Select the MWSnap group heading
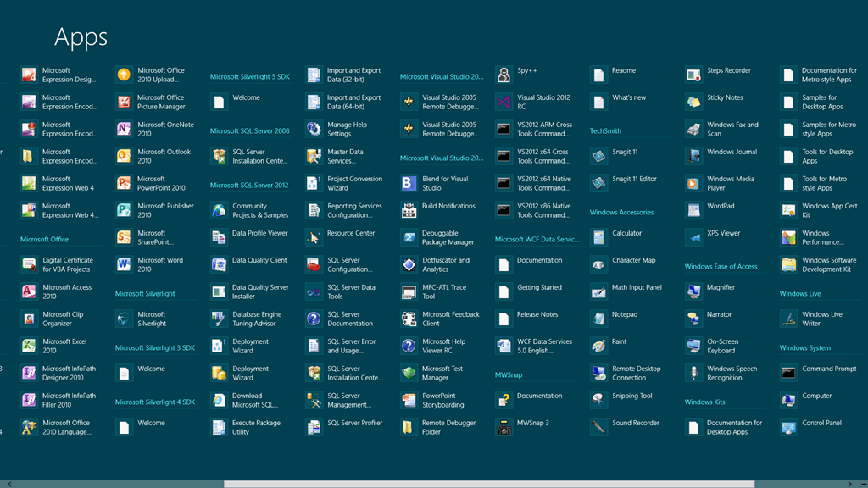 click(x=509, y=375)
